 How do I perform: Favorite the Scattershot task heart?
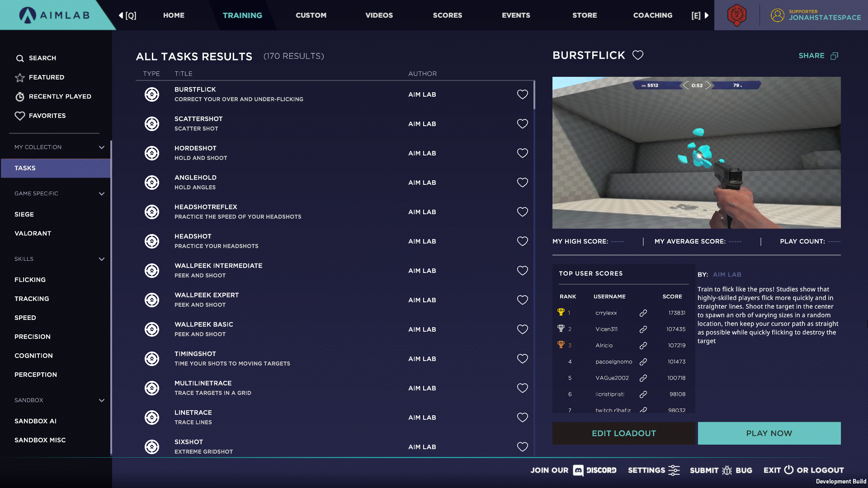[522, 124]
